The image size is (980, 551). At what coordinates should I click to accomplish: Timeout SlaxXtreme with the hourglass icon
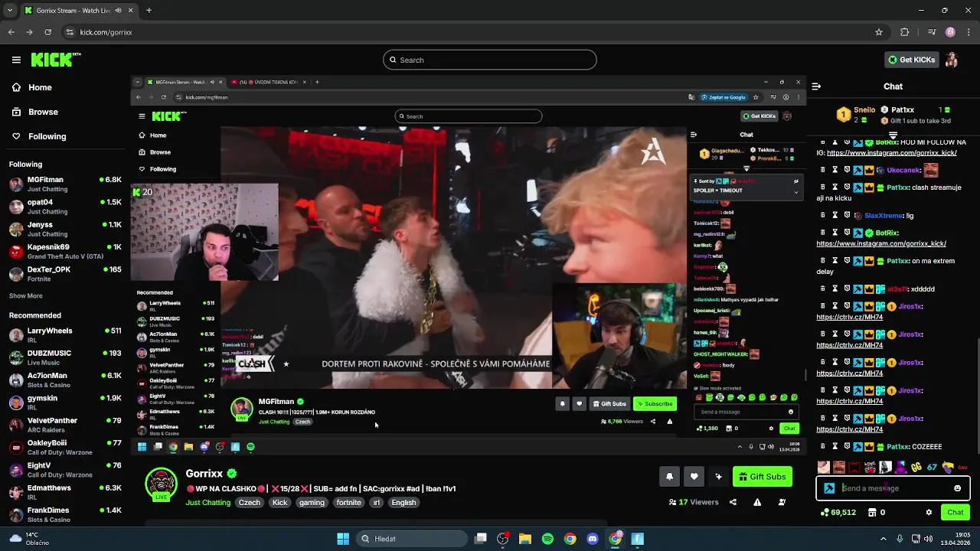(835, 215)
